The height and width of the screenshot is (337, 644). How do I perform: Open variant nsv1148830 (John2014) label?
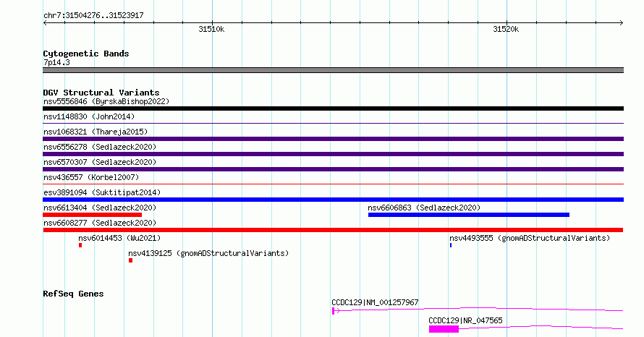(x=89, y=116)
